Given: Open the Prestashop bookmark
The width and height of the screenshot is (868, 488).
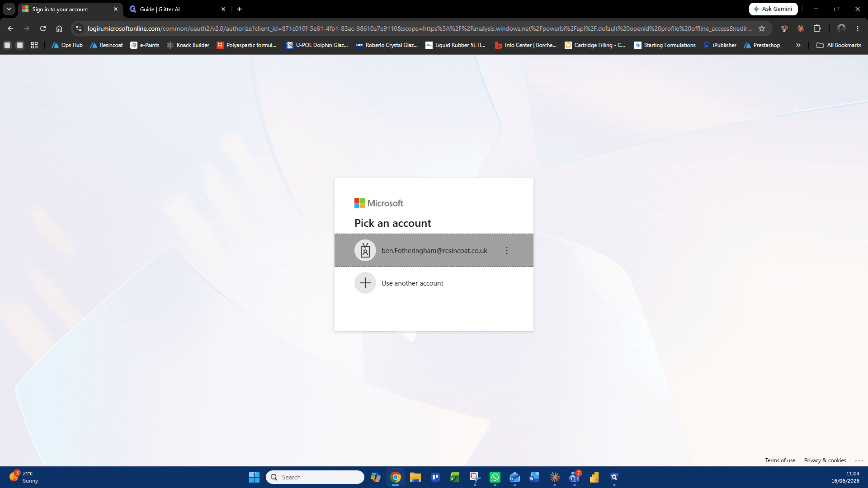Looking at the screenshot, I should [762, 45].
